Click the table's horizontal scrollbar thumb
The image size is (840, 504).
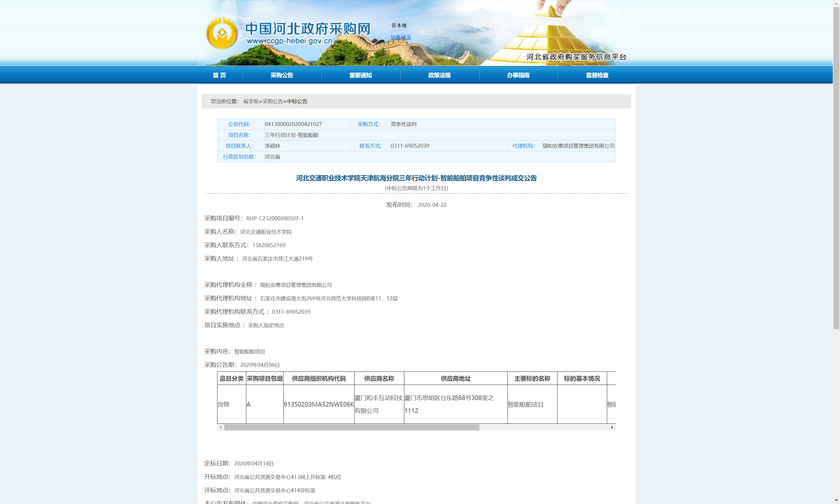[x=352, y=427]
